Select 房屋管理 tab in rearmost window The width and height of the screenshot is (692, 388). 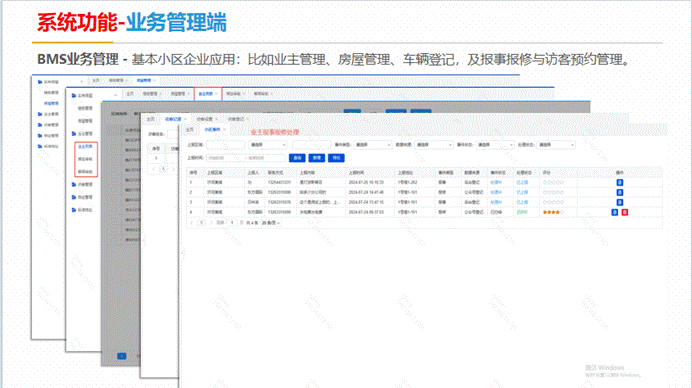[143, 80]
